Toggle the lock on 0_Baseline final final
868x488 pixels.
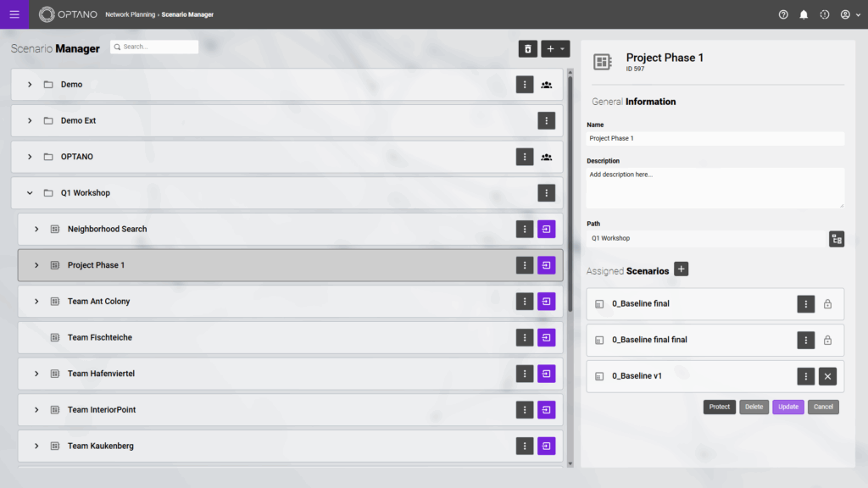click(827, 340)
